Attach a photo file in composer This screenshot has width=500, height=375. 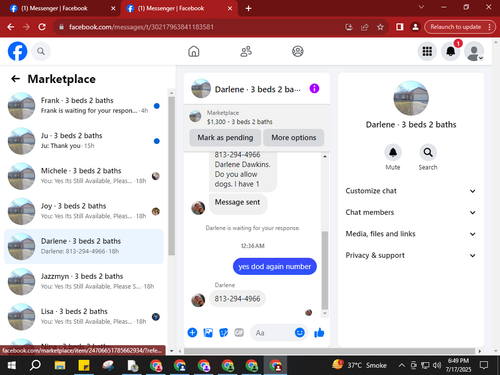pyautogui.click(x=208, y=332)
